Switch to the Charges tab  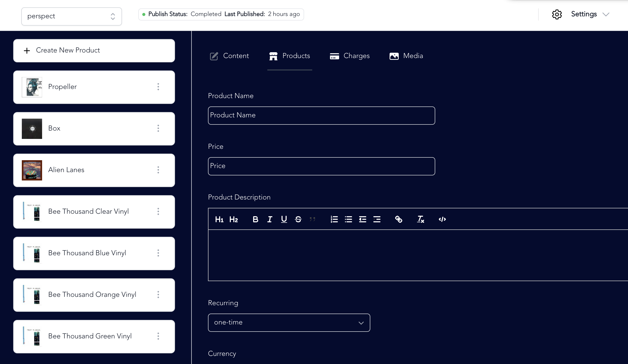(350, 56)
